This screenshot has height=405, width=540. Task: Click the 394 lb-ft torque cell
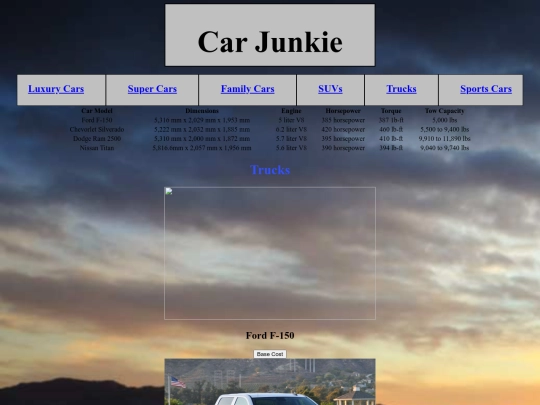coord(391,148)
